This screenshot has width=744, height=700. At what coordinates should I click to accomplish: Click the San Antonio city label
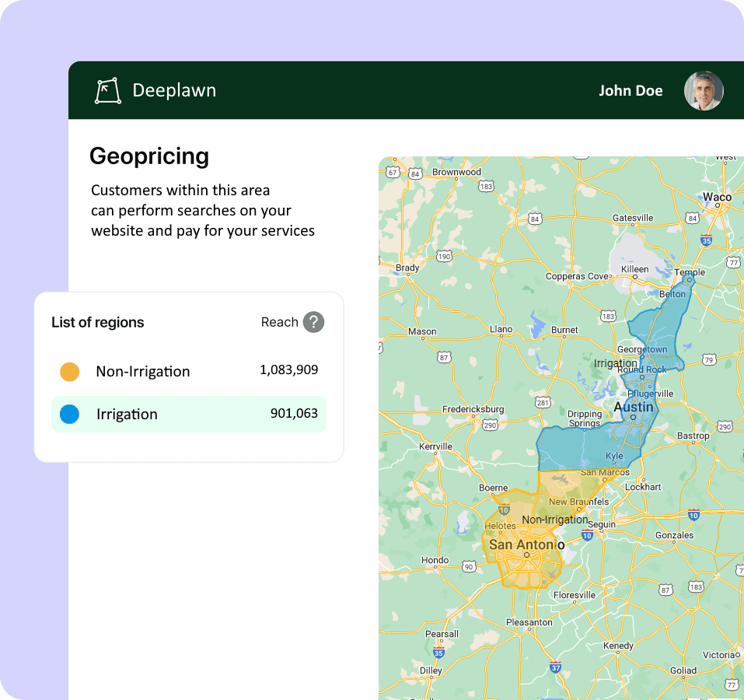coord(526,545)
